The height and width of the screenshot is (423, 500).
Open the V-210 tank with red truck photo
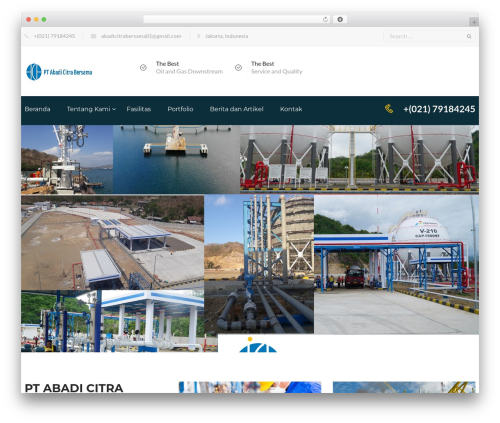click(x=396, y=264)
